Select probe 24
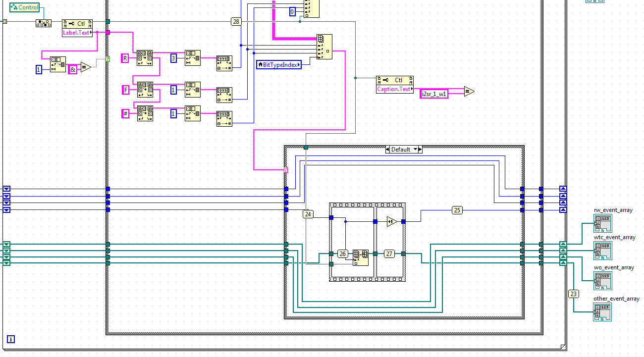Viewport: 644px width, 357px height. (x=308, y=214)
